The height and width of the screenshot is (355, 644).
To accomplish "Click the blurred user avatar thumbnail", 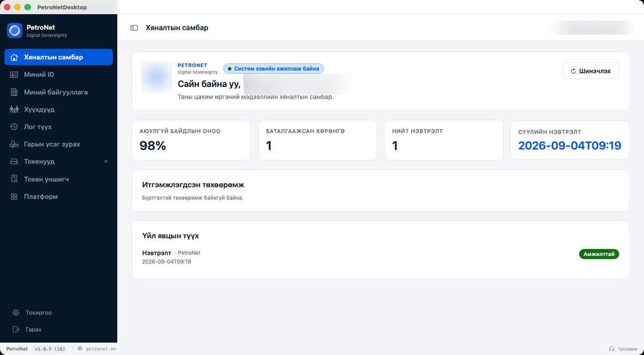I will click(x=157, y=77).
